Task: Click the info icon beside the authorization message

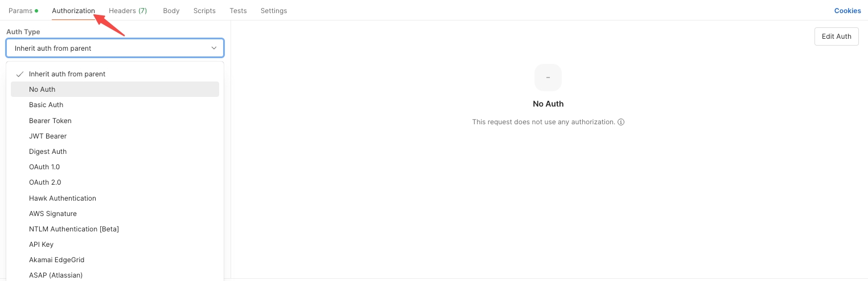Action: click(621, 122)
